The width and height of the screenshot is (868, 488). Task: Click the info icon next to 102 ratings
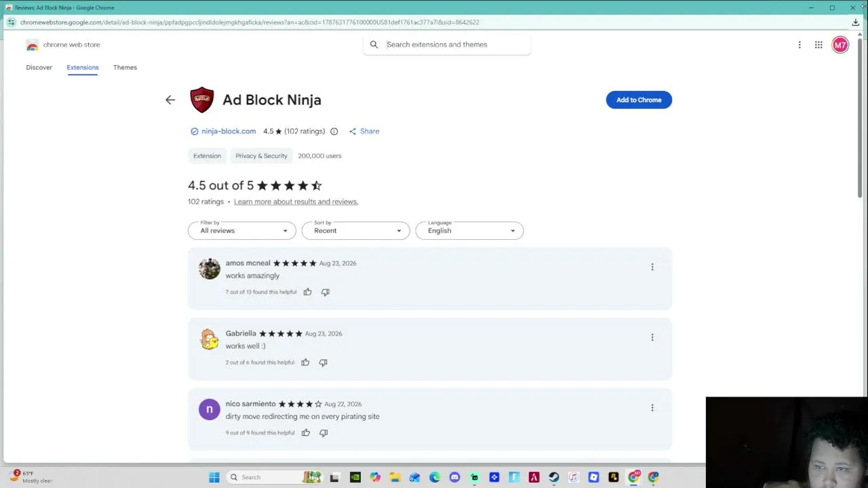click(x=334, y=131)
